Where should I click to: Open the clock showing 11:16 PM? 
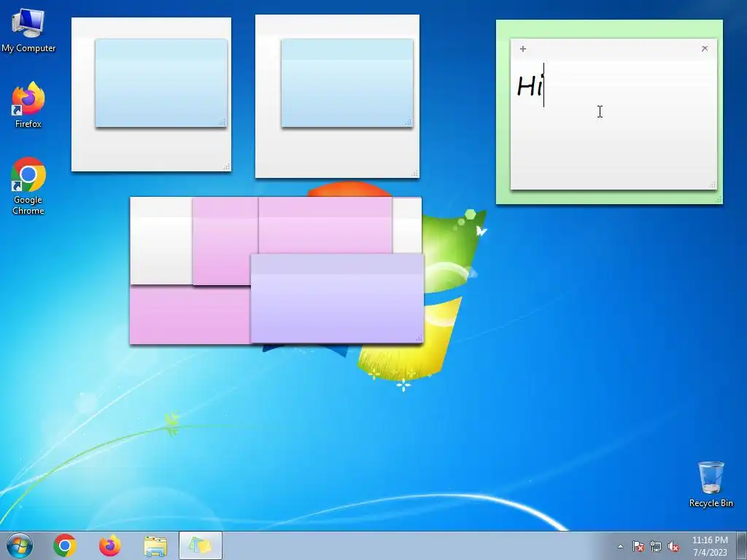tap(710, 545)
